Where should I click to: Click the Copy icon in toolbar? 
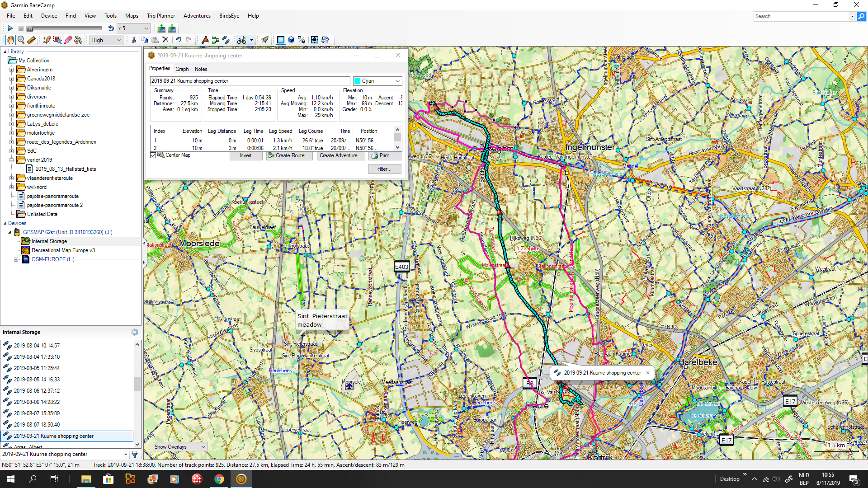point(145,40)
